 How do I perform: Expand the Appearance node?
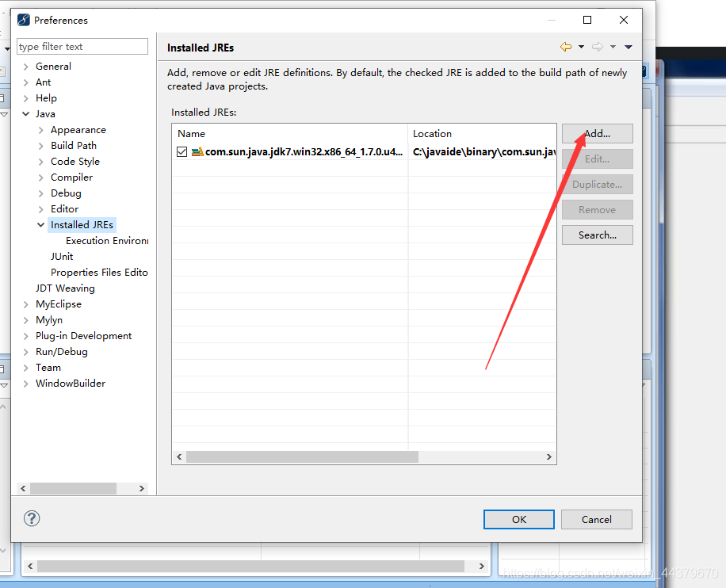point(40,130)
